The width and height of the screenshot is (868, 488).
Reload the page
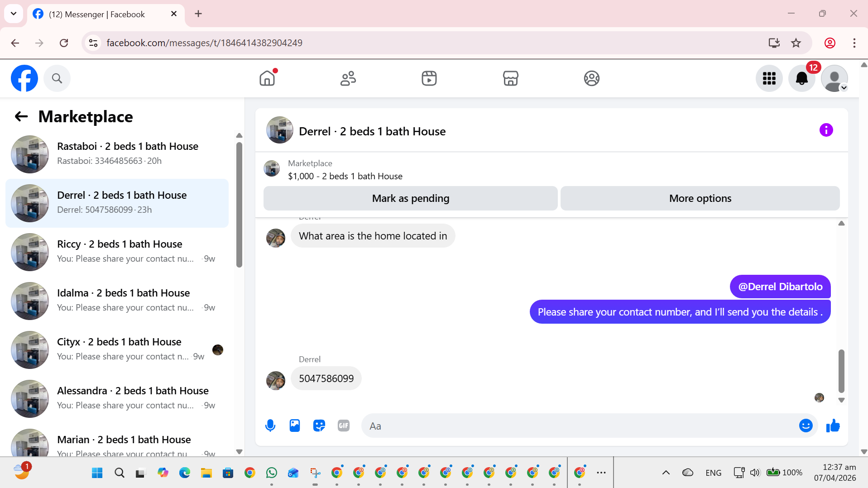(64, 43)
